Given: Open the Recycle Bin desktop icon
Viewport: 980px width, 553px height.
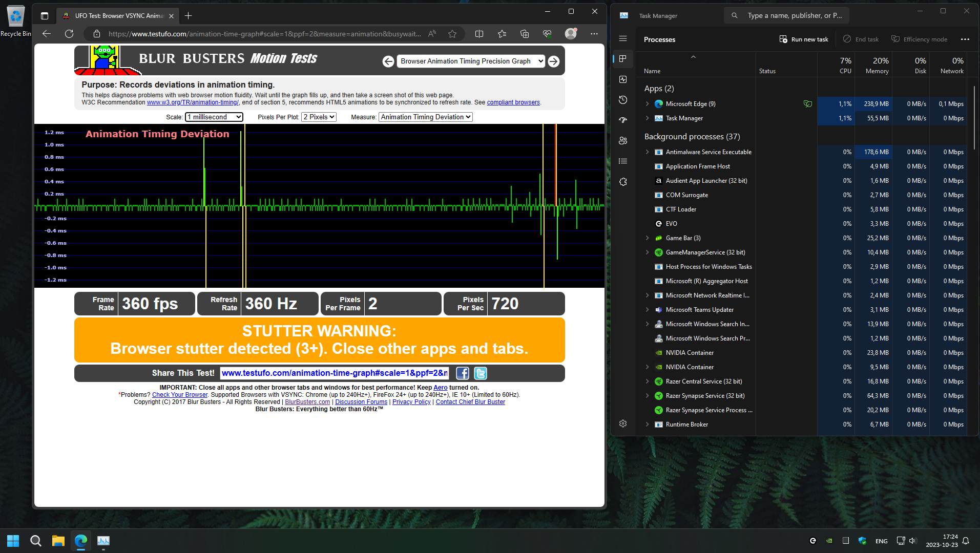Looking at the screenshot, I should (x=15, y=21).
